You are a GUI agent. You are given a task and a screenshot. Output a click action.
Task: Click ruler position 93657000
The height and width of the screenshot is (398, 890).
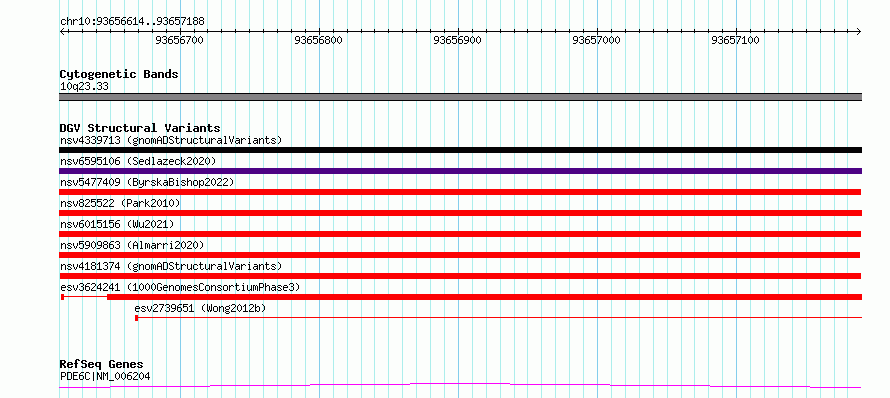pos(597,40)
